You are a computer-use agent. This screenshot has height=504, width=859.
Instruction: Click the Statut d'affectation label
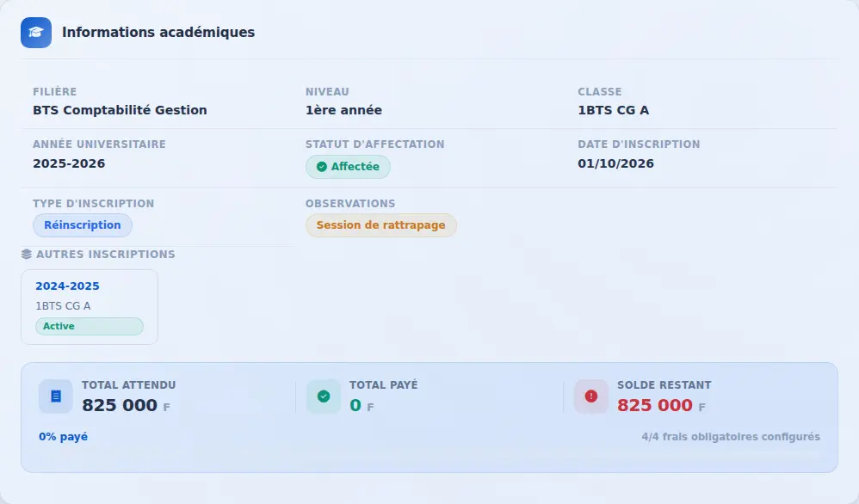[x=374, y=144]
